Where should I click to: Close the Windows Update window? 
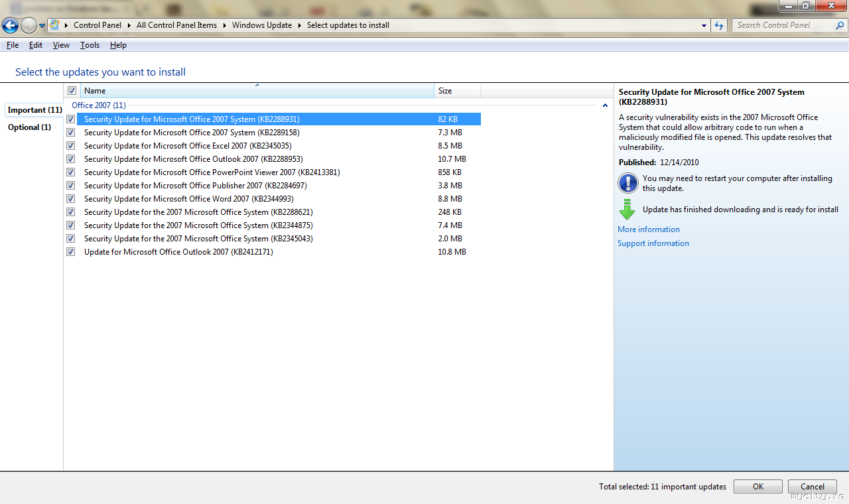(831, 5)
